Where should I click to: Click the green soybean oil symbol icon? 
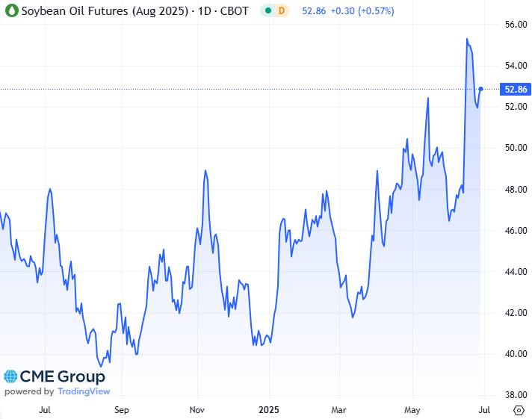[x=11, y=11]
